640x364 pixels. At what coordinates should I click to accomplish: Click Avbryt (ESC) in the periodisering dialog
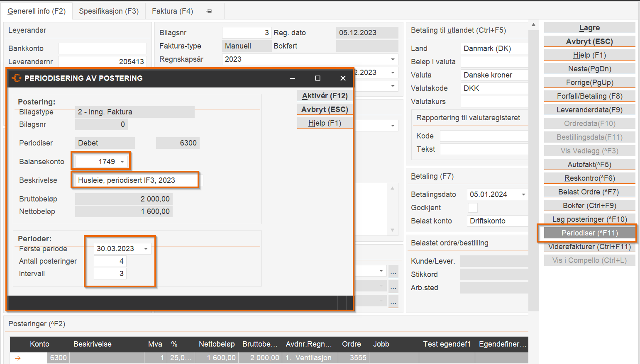[325, 109]
